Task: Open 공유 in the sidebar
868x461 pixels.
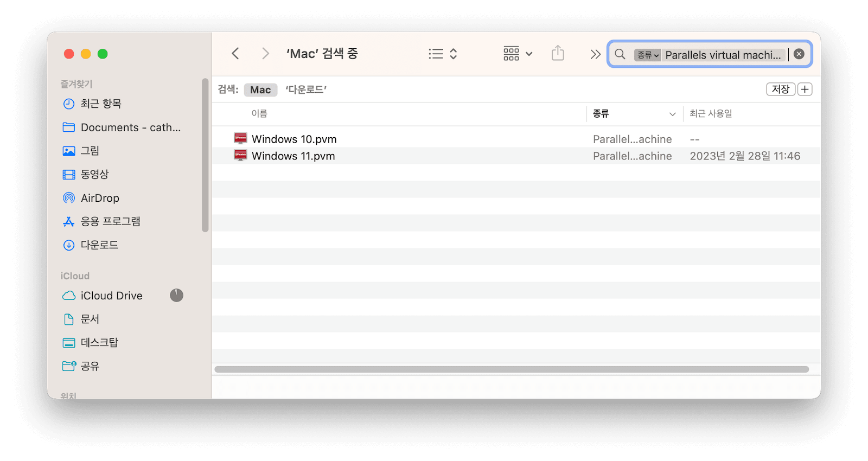Action: [x=90, y=366]
